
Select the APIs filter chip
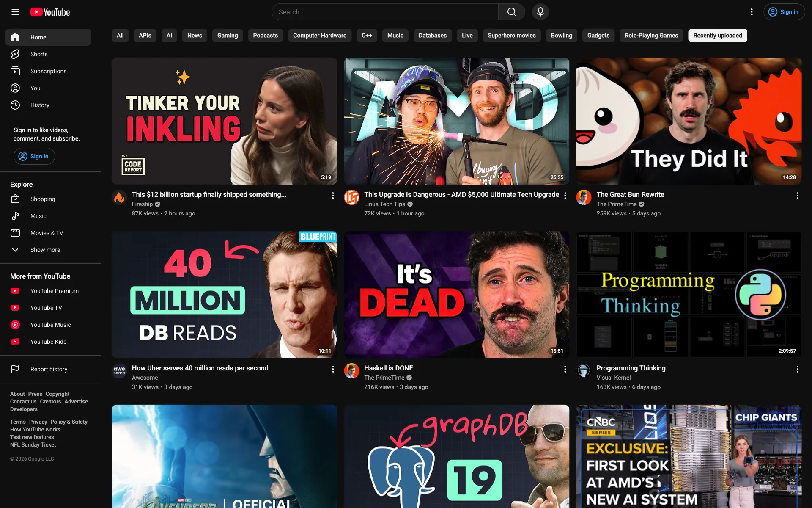(145, 36)
